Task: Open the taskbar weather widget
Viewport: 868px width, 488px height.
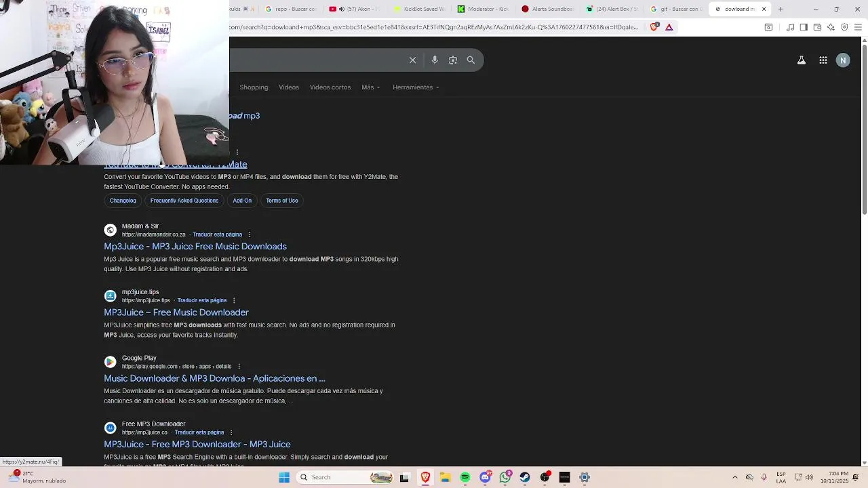Action: [x=37, y=477]
